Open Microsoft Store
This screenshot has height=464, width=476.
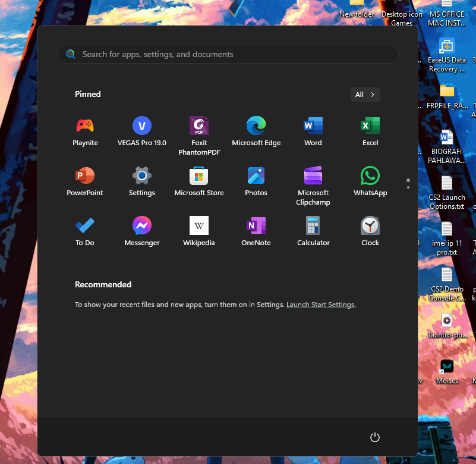coord(199,181)
